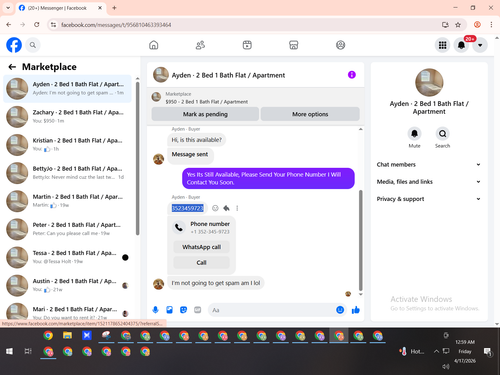Open Ayden conversation in list
Image resolution: width=500 pixels, height=375 pixels.
(67, 89)
